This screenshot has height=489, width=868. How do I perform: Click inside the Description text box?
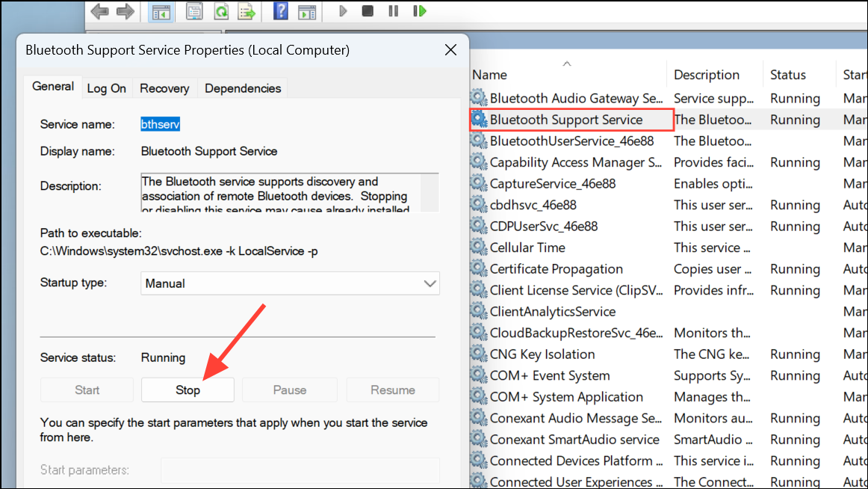[281, 193]
